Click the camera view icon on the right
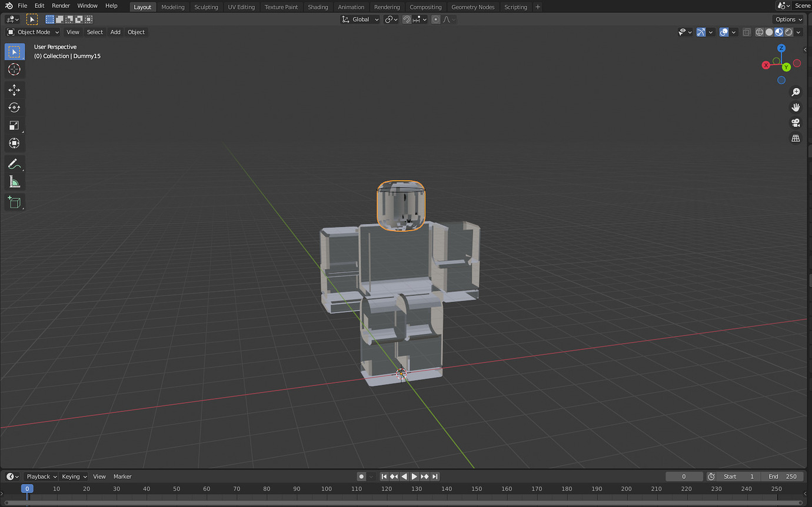This screenshot has height=507, width=812. (x=796, y=123)
